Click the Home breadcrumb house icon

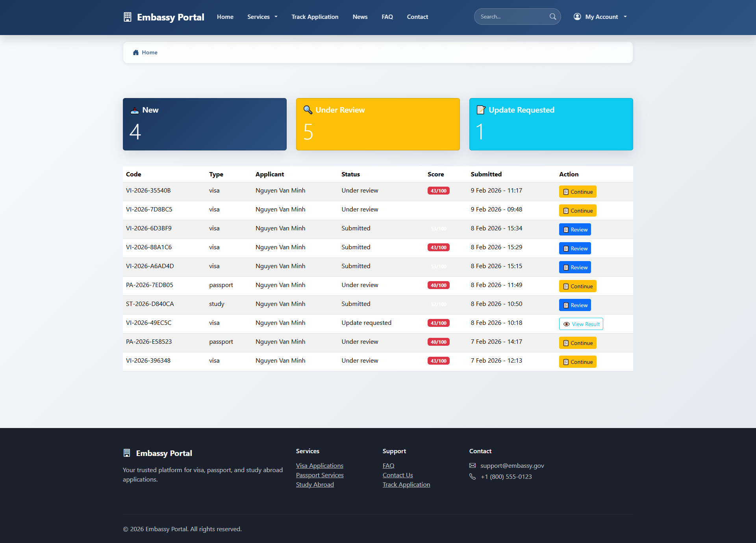pyautogui.click(x=136, y=52)
